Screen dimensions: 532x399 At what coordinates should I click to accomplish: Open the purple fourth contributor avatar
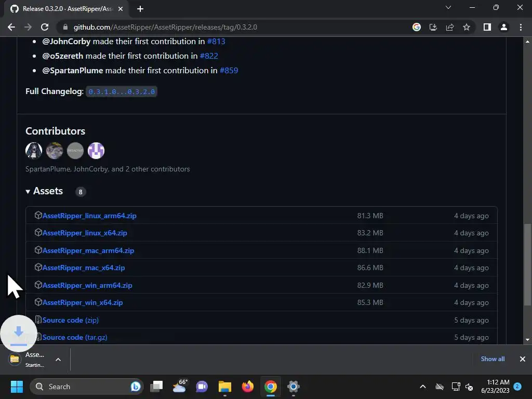tap(96, 151)
